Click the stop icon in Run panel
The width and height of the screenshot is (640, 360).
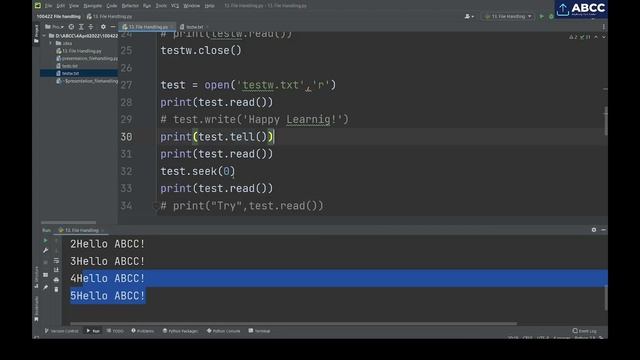tap(45, 261)
